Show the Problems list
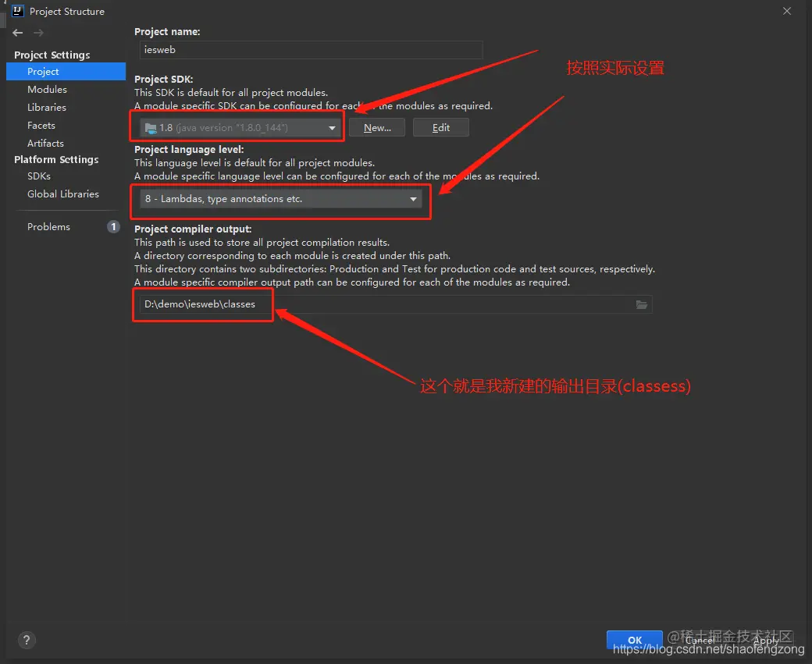The width and height of the screenshot is (812, 664). (48, 227)
